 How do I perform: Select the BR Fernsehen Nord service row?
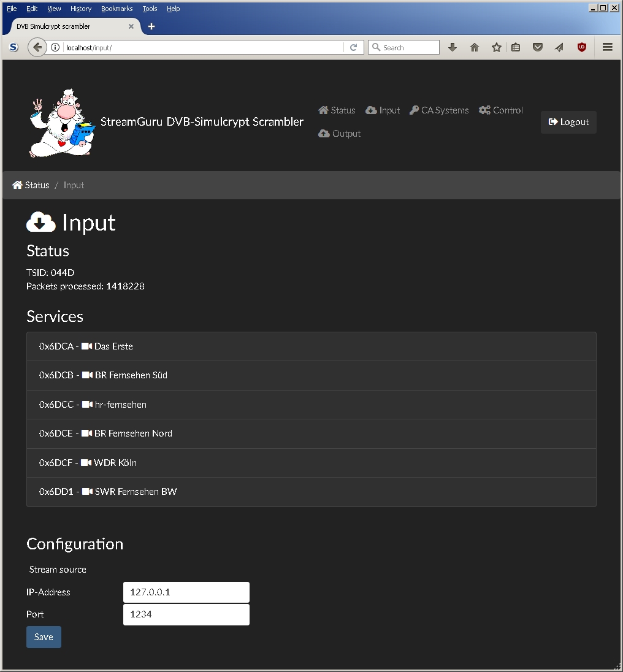click(311, 433)
